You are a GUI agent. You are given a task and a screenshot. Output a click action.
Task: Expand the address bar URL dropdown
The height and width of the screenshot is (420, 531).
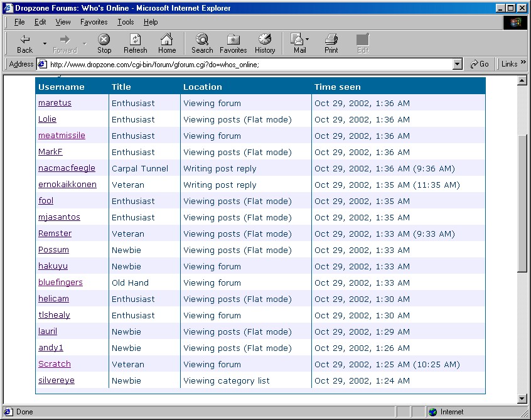457,64
